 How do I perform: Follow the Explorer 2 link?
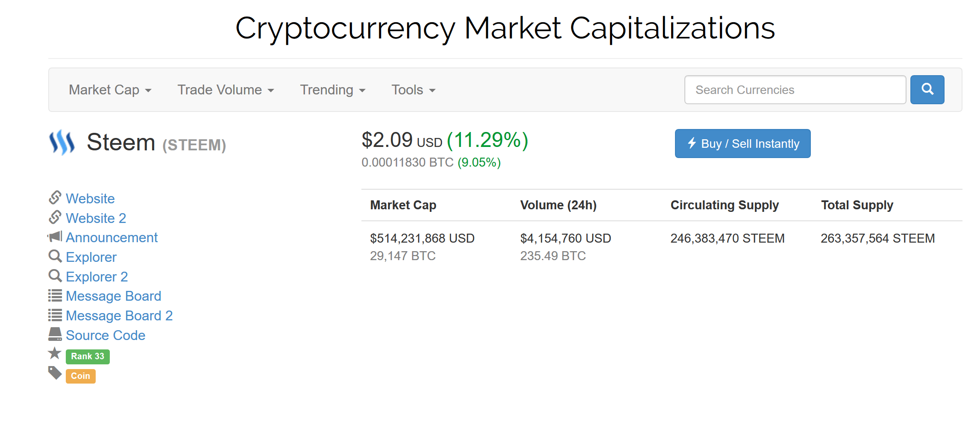[97, 277]
